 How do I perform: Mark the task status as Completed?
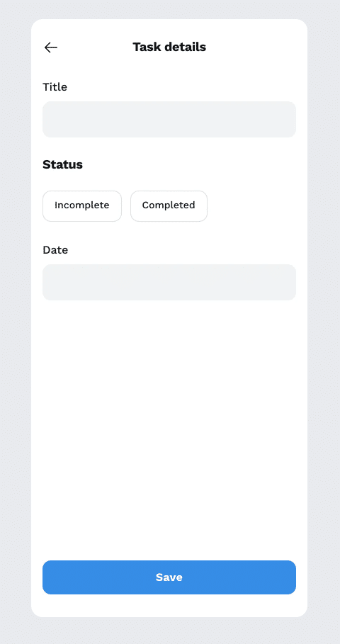pyautogui.click(x=169, y=206)
